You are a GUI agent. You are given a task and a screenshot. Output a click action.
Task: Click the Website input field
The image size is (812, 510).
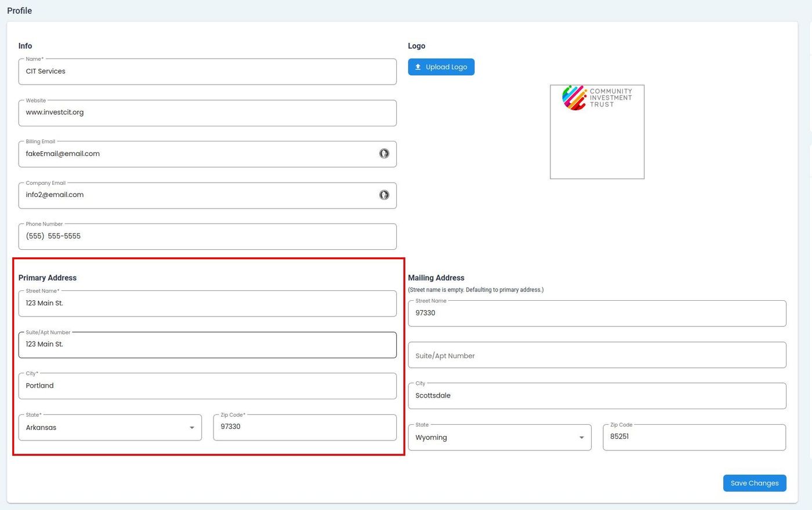[207, 113]
